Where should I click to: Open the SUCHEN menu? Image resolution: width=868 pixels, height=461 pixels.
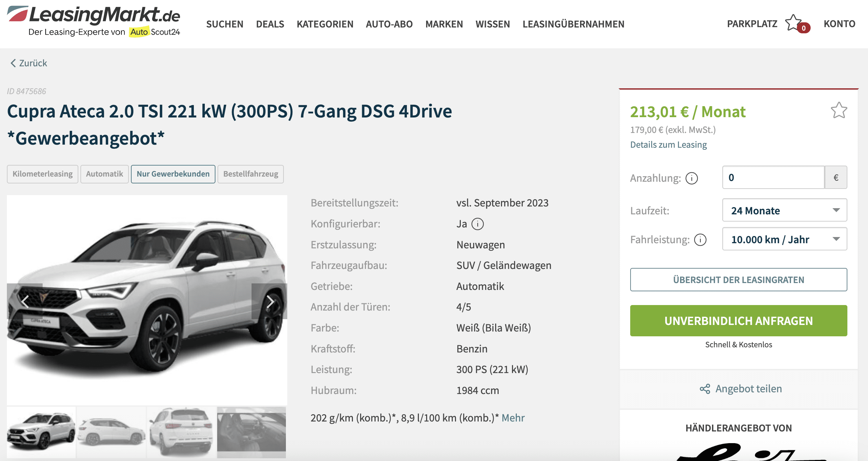tap(225, 24)
